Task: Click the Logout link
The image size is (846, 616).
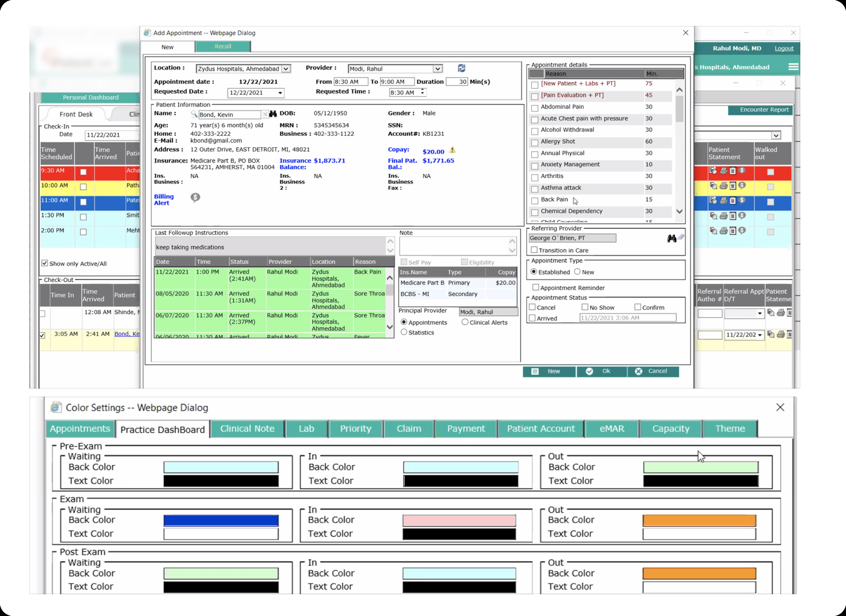Action: pos(784,48)
